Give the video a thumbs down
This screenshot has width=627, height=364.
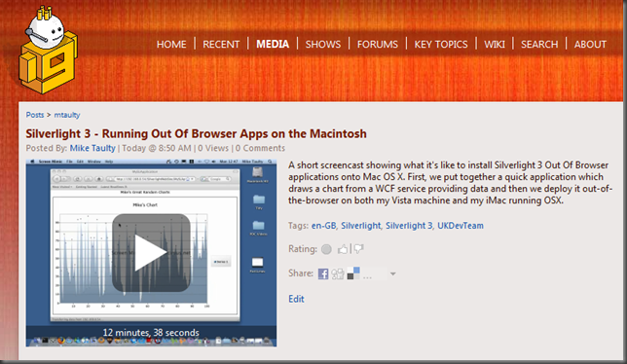coord(358,249)
